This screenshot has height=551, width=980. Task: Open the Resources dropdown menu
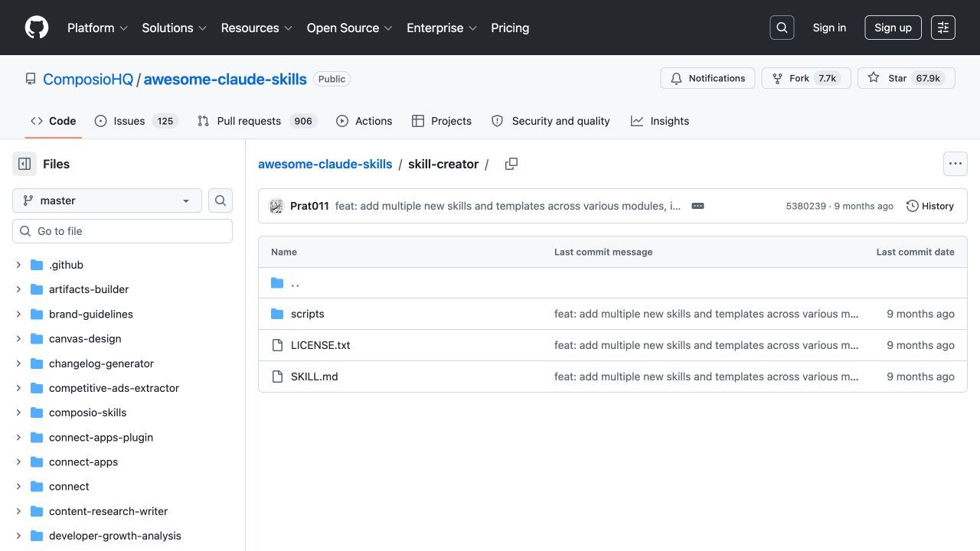(x=256, y=28)
